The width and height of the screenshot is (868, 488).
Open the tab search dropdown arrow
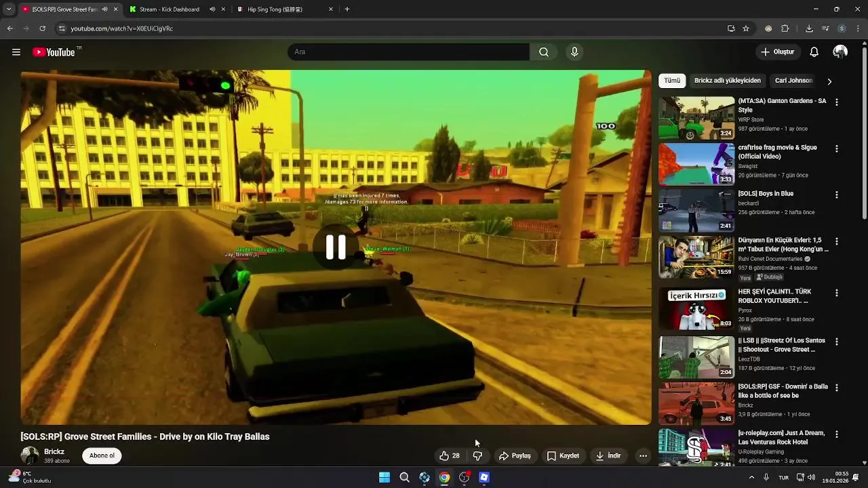(8, 9)
